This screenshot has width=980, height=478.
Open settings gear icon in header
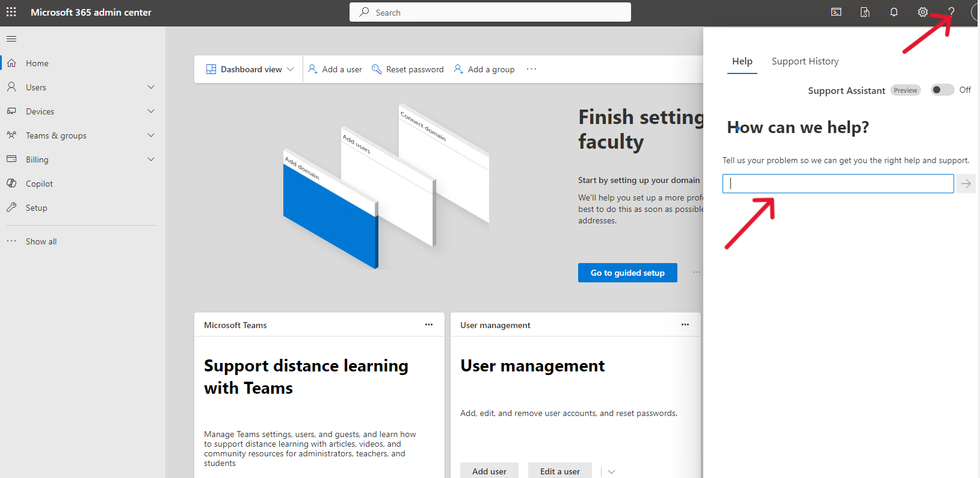tap(923, 12)
